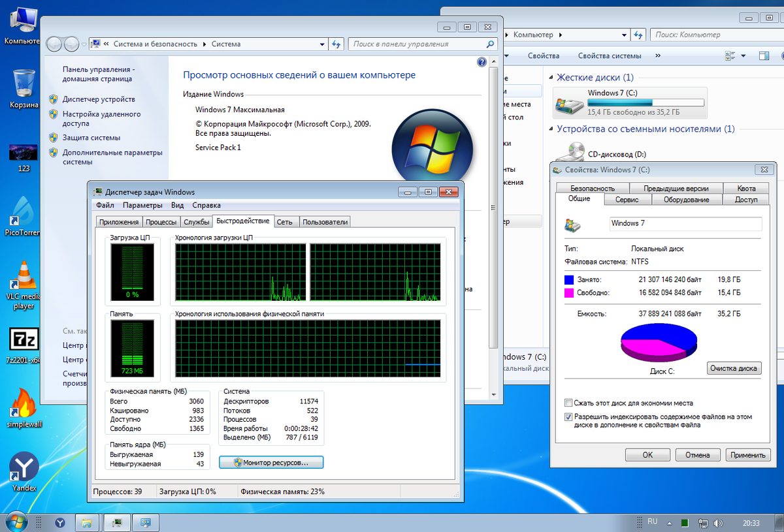This screenshot has width=784, height=532.
Task: Refresh the Компьютер Explorer address bar
Action: point(638,35)
